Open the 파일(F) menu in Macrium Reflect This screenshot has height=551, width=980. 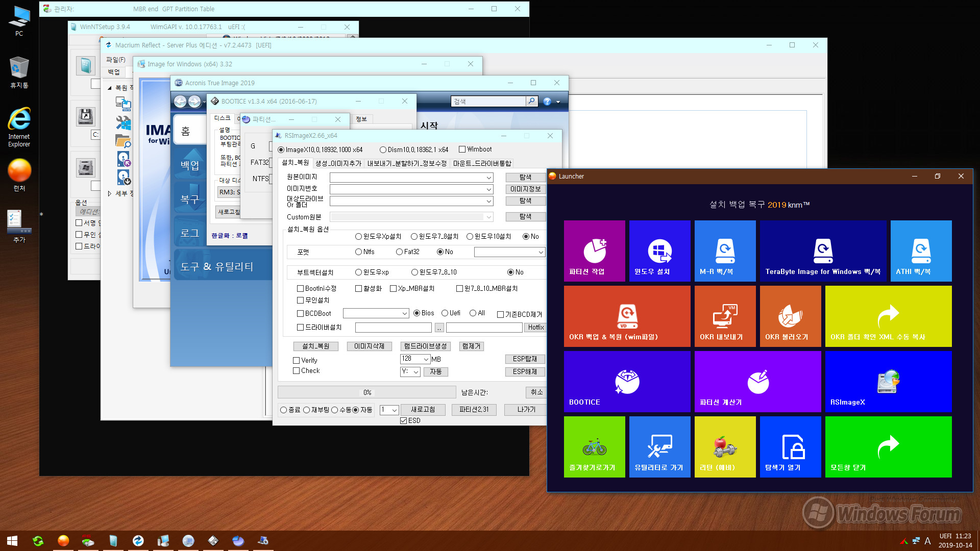click(115, 60)
